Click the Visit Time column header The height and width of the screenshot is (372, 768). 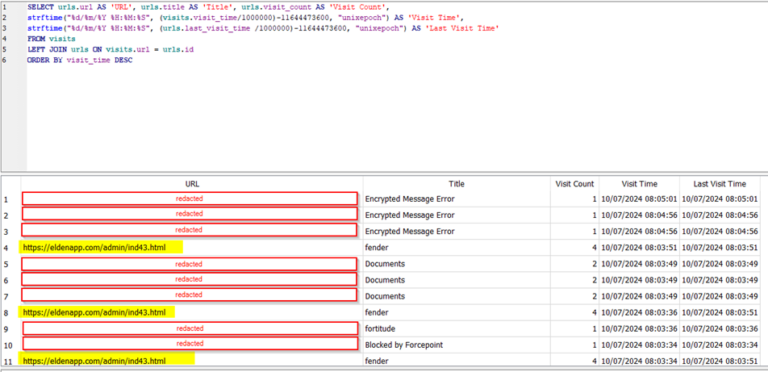(639, 184)
